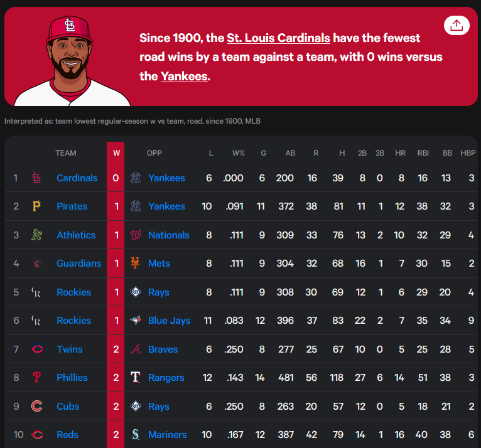Open the Rockies team link in row 5
This screenshot has height=448, width=481.
pos(74,292)
